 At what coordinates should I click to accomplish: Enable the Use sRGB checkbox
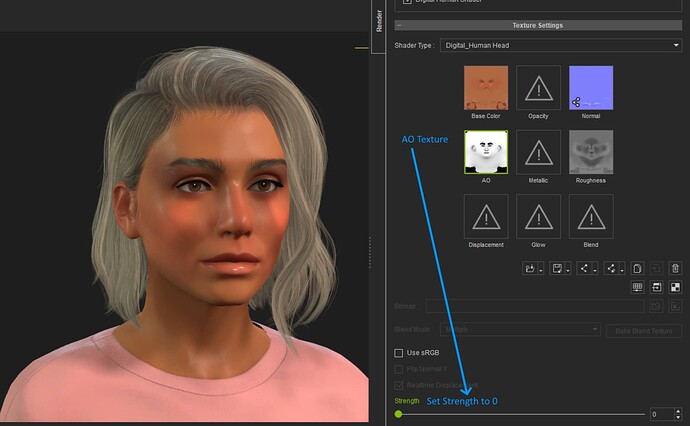click(x=399, y=353)
